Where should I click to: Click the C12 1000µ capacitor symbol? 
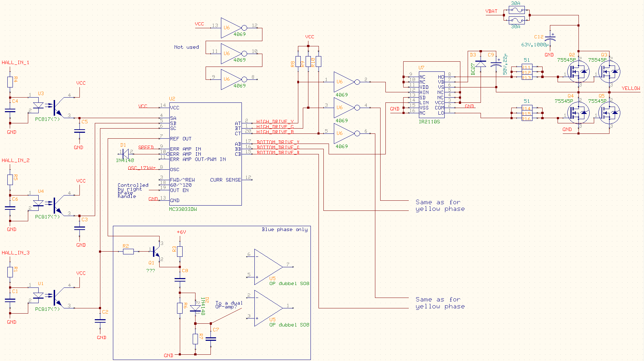coord(550,38)
